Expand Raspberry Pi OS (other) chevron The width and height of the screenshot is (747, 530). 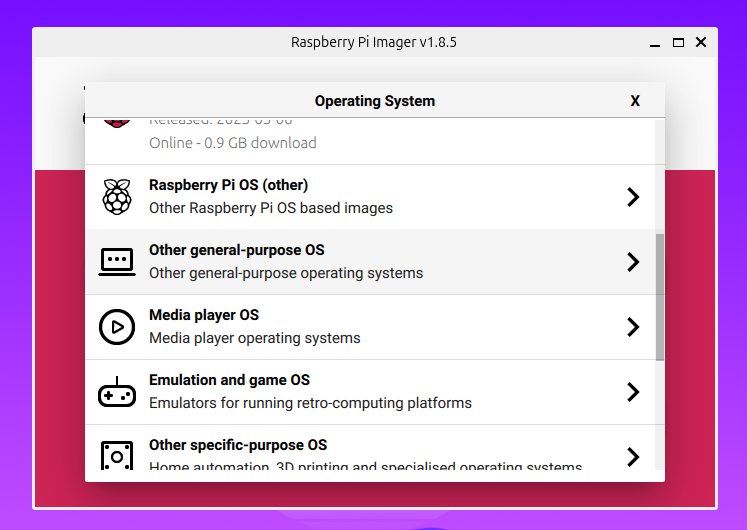click(633, 197)
